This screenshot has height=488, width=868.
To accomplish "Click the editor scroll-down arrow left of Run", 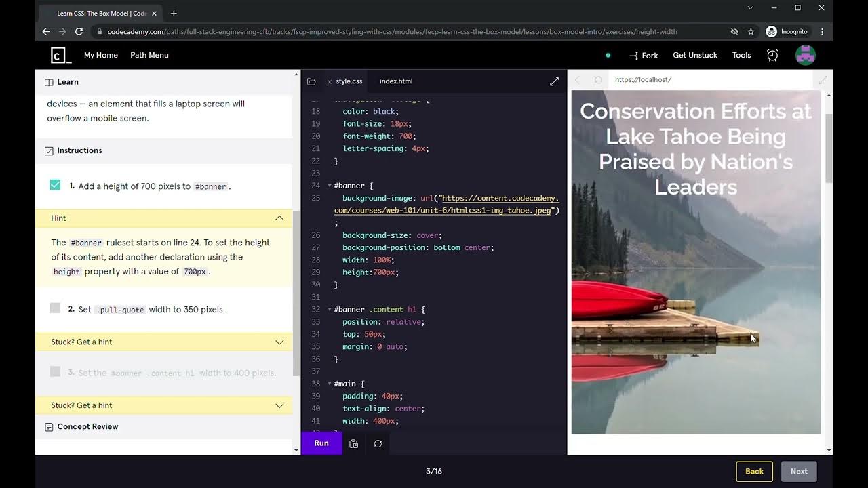I will click(x=296, y=450).
